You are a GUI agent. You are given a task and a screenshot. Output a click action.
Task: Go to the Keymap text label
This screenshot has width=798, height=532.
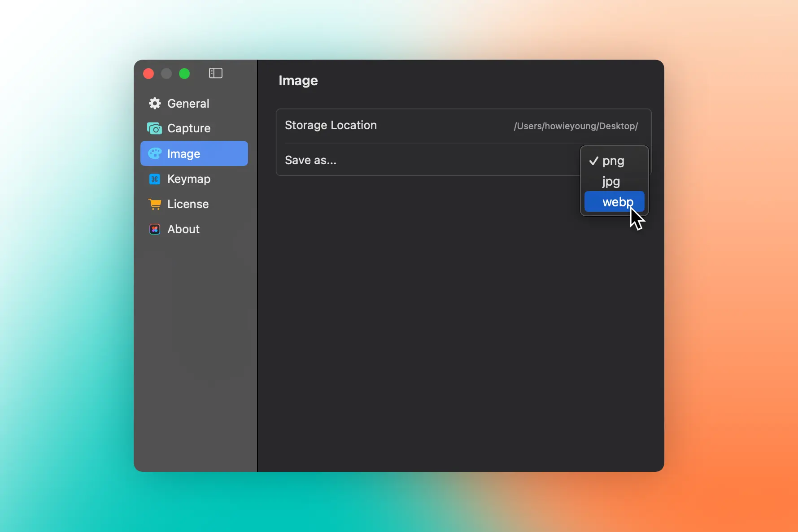pyautogui.click(x=189, y=179)
